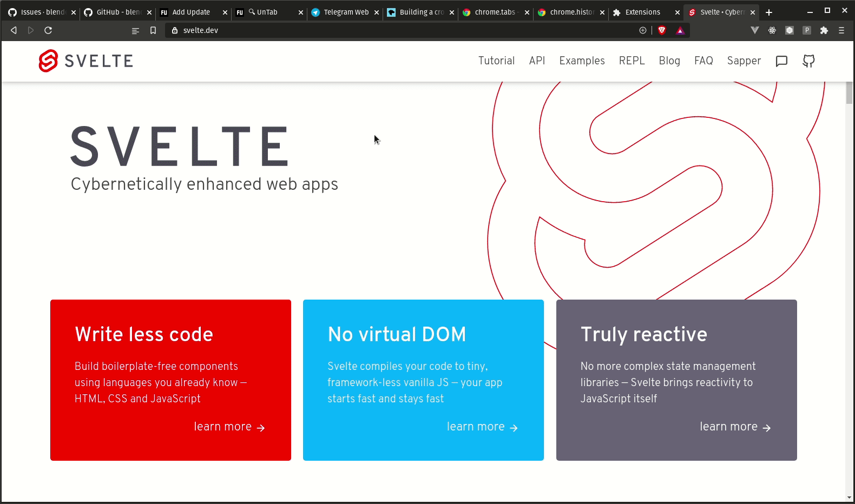The image size is (855, 504).
Task: Open the Brave Shields lion icon
Action: [x=662, y=30]
